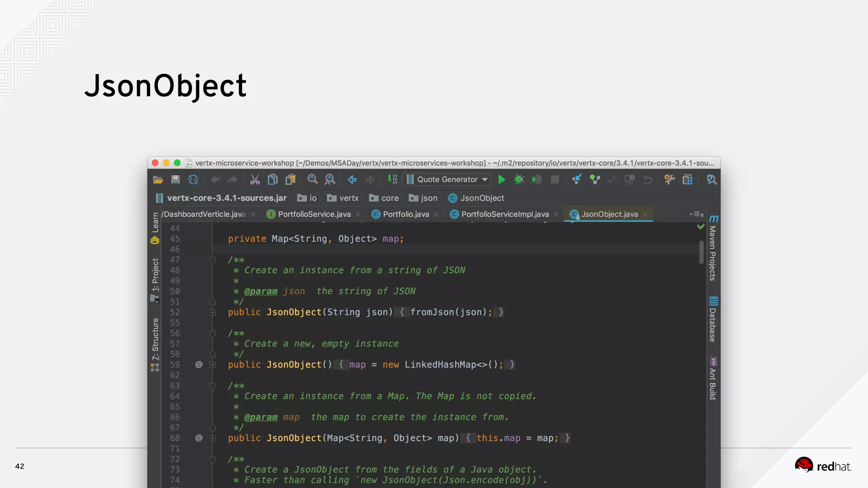Select the core folder breadcrumb

click(x=384, y=198)
